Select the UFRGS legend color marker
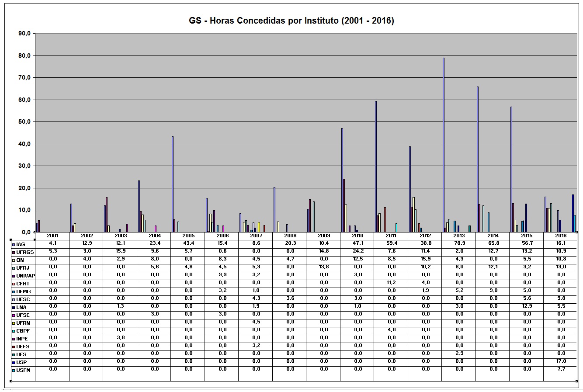The height and width of the screenshot is (392, 583). point(14,252)
